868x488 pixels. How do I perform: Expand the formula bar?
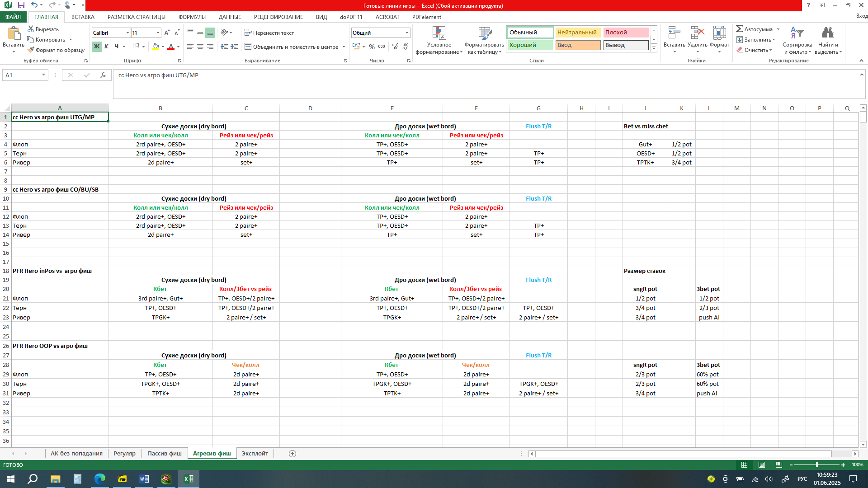tap(862, 75)
